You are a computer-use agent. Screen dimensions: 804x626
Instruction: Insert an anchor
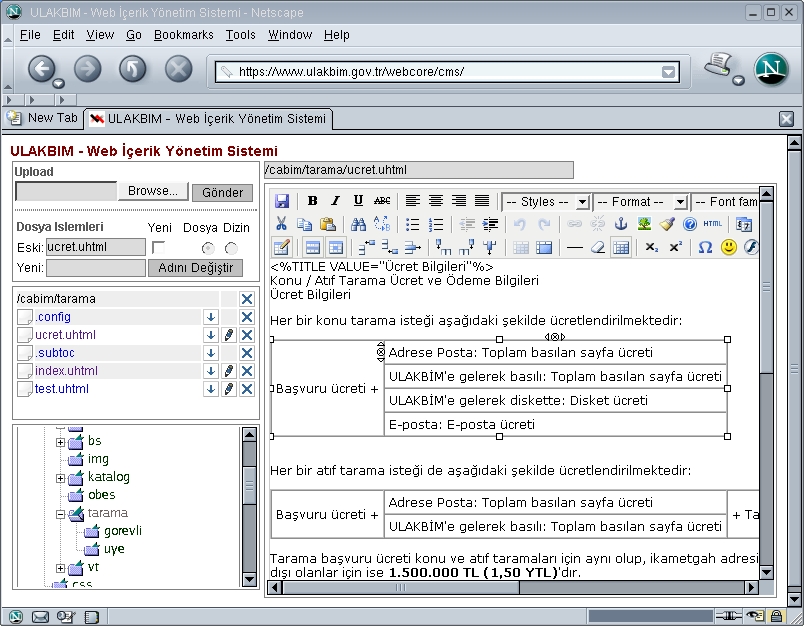[x=621, y=224]
